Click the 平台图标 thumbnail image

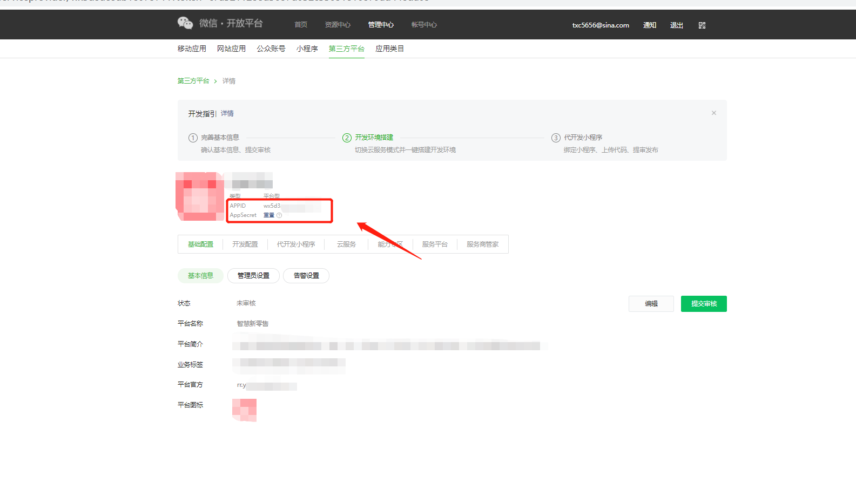244,410
